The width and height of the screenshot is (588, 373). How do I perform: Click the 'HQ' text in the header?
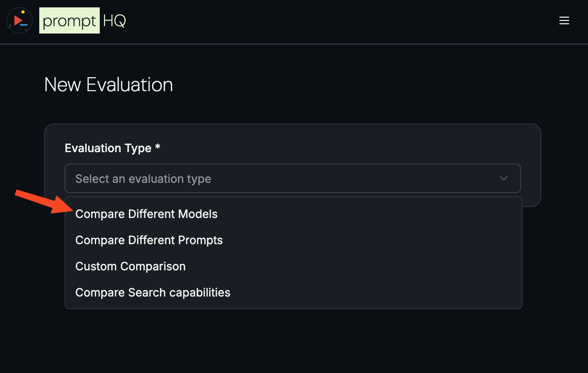tap(114, 20)
